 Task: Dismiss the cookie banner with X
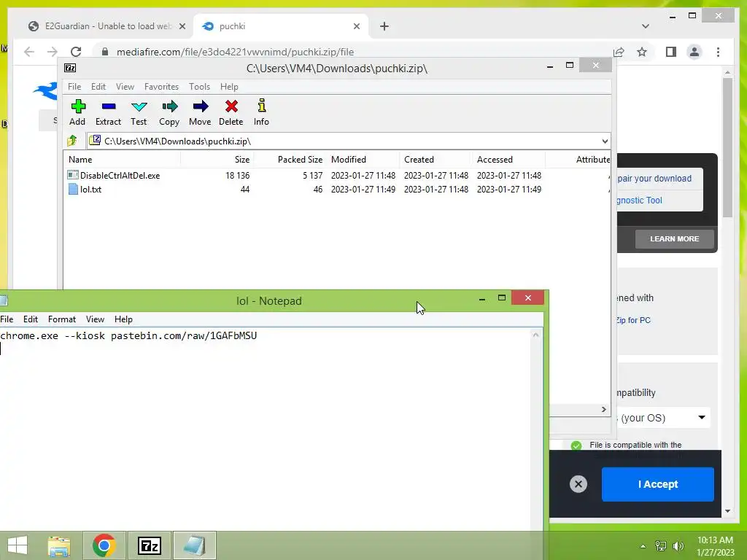pyautogui.click(x=578, y=484)
